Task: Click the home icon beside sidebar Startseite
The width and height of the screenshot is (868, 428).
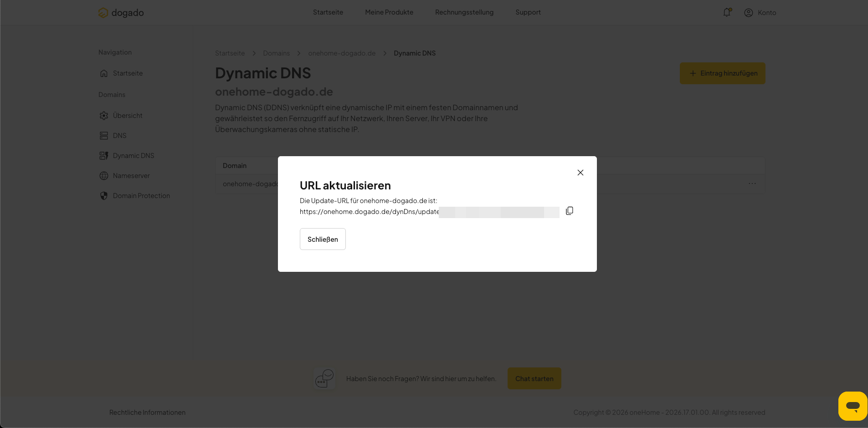Action: point(104,73)
